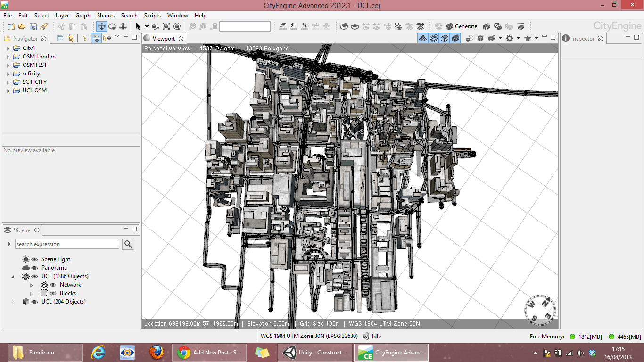Click the Generate models house icon
644x362 pixels.
click(x=449, y=26)
